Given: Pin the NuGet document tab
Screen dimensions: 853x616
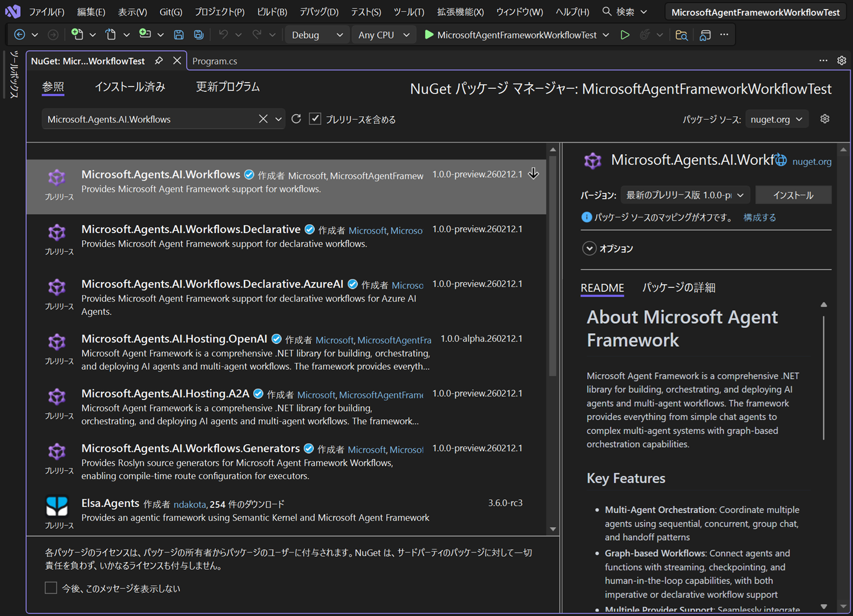Looking at the screenshot, I should [x=159, y=61].
